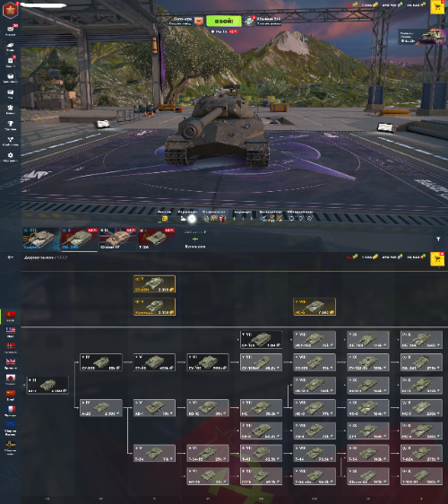Open the tier X ИС-7 node

point(421,407)
